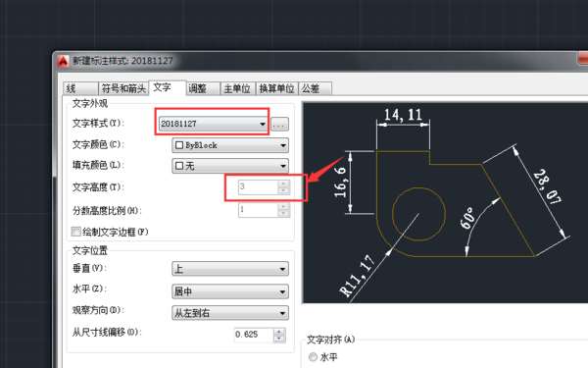This screenshot has width=588, height=368.
Task: Switch to the Lines tab
Action: pyautogui.click(x=80, y=88)
